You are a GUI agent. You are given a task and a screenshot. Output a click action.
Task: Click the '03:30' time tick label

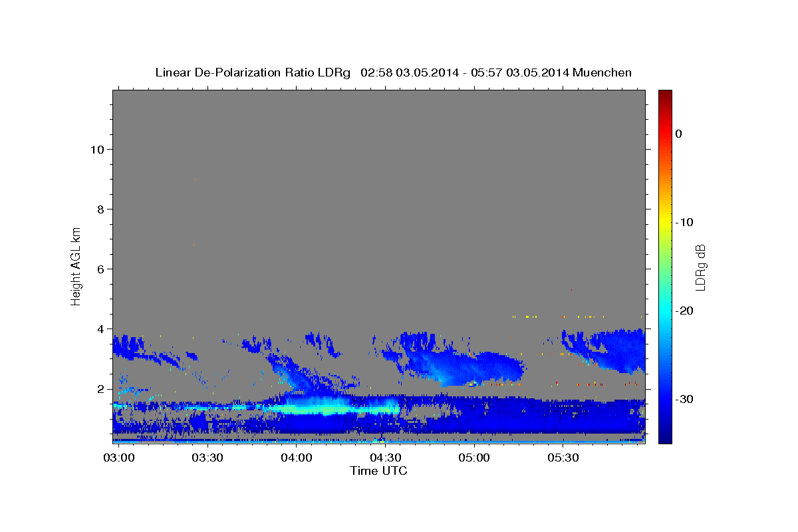tap(207, 458)
